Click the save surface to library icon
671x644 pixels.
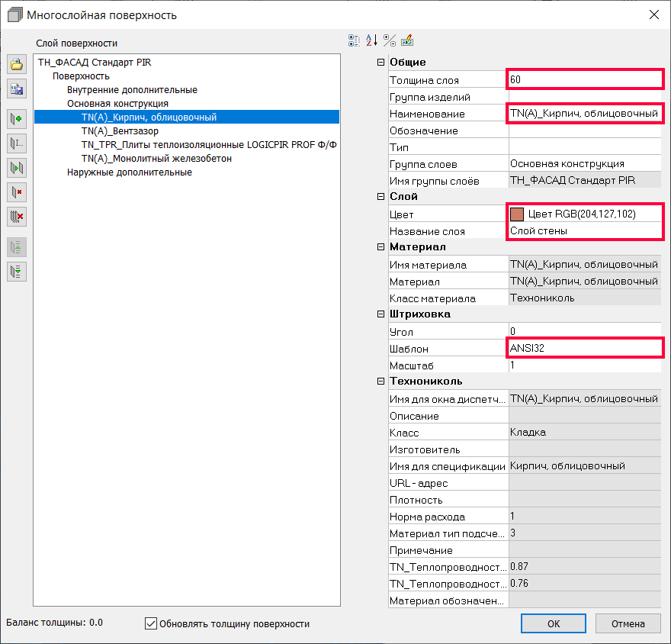(x=17, y=89)
